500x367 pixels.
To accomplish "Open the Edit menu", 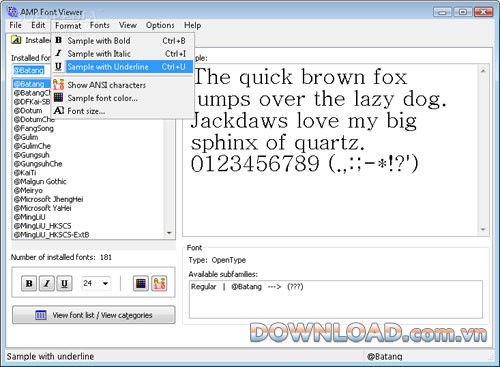I will point(38,25).
